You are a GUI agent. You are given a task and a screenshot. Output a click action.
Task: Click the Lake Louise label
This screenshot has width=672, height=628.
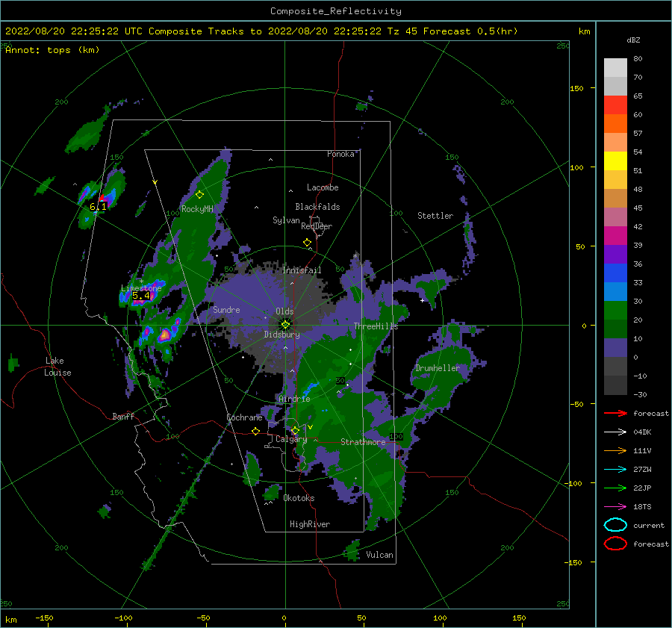pos(57,367)
